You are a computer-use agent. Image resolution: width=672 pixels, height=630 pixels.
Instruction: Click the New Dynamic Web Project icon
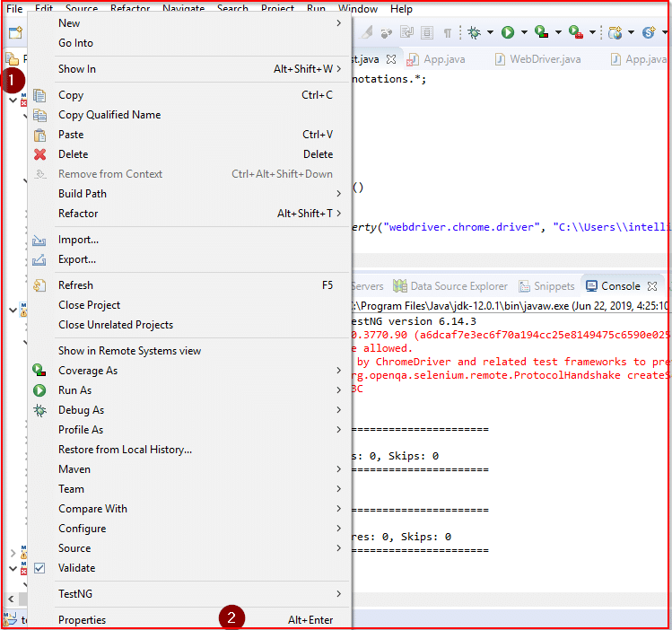click(x=615, y=32)
